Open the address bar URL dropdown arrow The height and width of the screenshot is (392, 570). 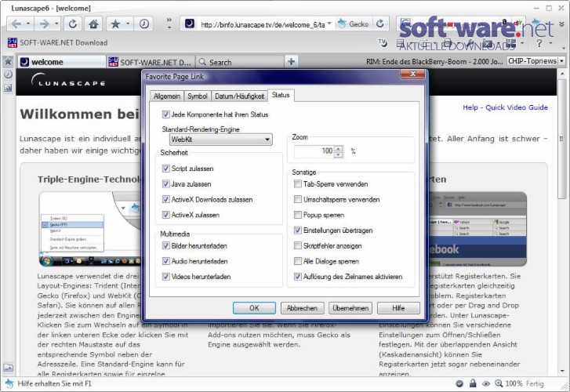click(329, 24)
